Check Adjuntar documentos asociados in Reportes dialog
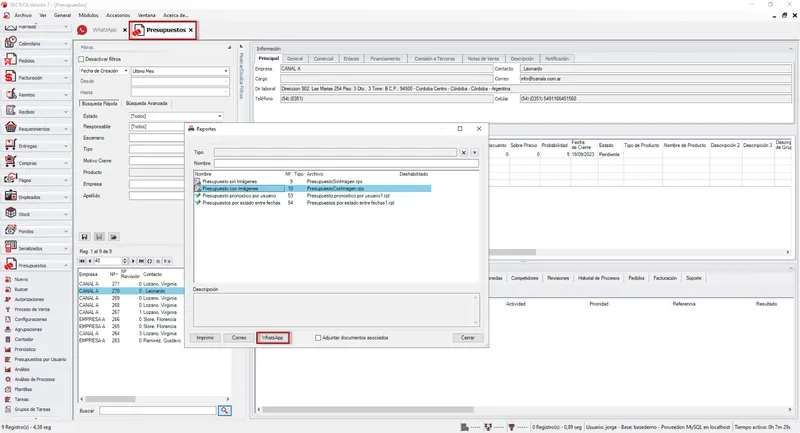Viewport: 800px width, 433px height. 318,338
